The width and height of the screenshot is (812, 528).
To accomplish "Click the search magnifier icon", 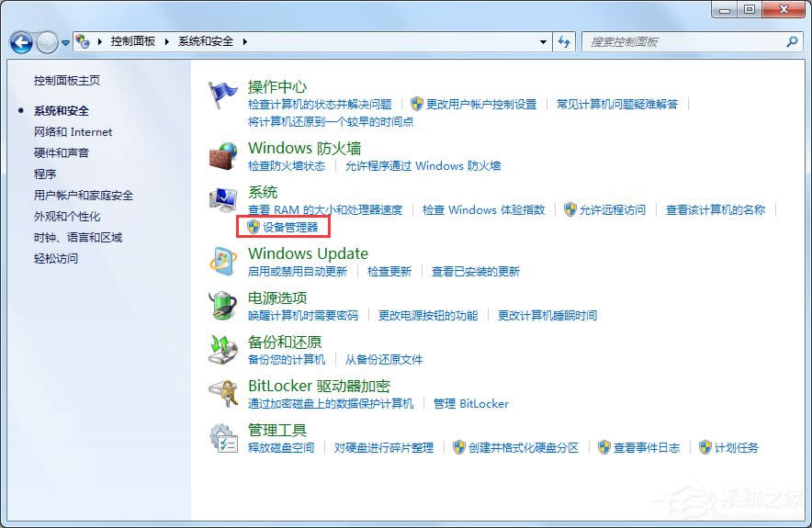I will pyautogui.click(x=792, y=42).
